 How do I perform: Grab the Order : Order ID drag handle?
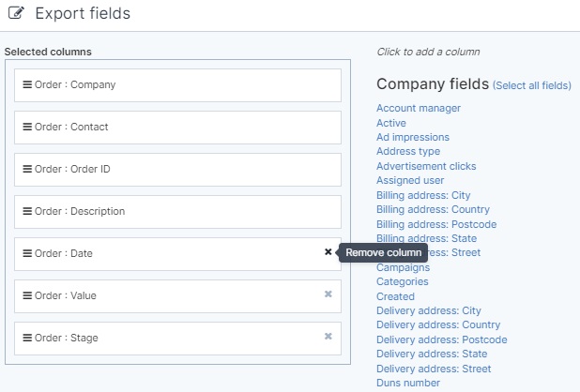click(x=27, y=169)
